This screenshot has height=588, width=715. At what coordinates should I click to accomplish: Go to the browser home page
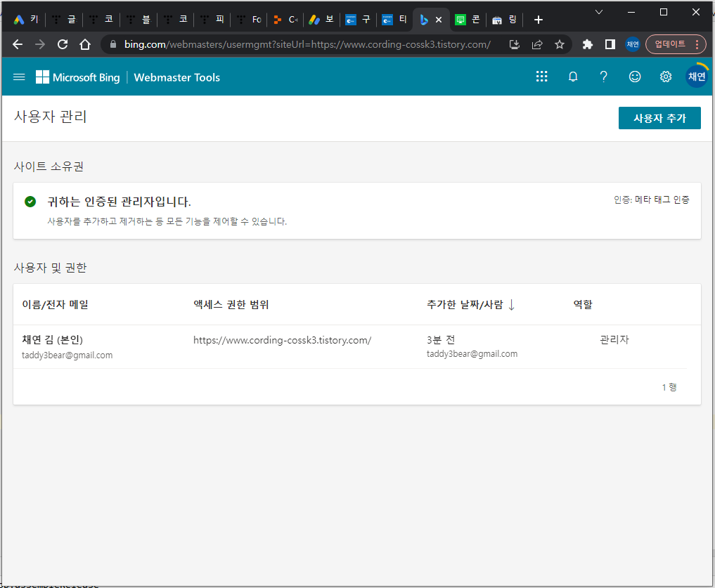point(85,44)
